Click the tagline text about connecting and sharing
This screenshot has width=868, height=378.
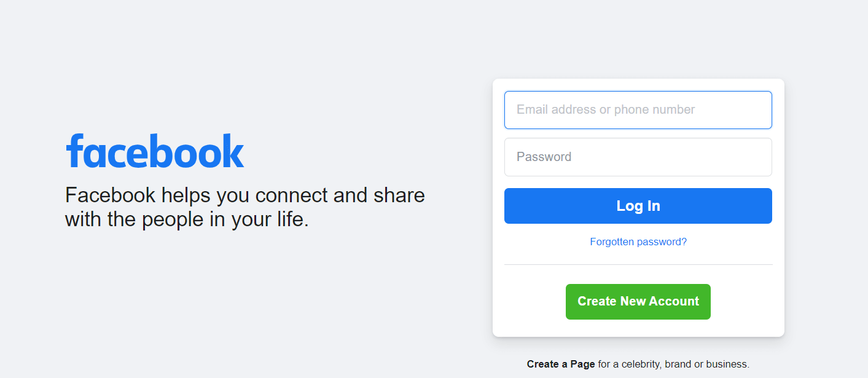(x=245, y=207)
